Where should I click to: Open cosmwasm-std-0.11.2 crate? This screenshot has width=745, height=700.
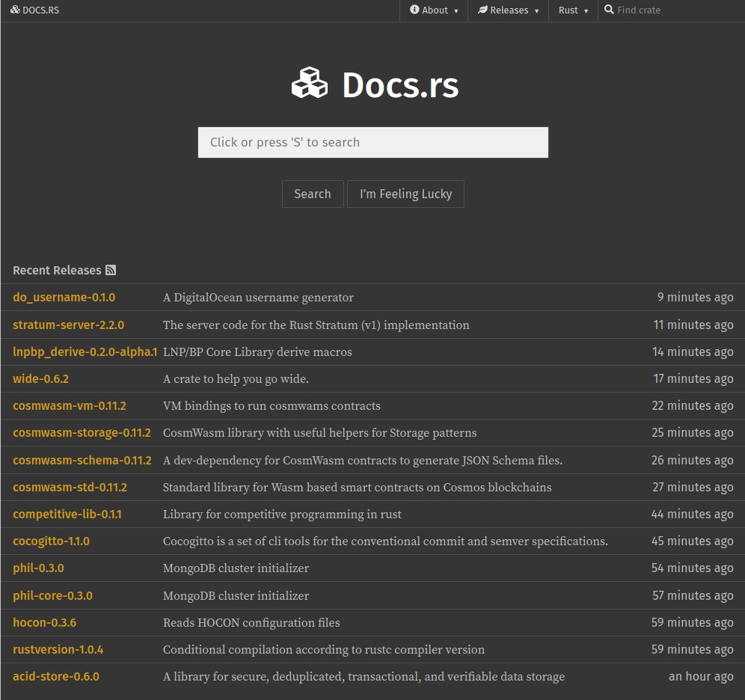click(70, 488)
